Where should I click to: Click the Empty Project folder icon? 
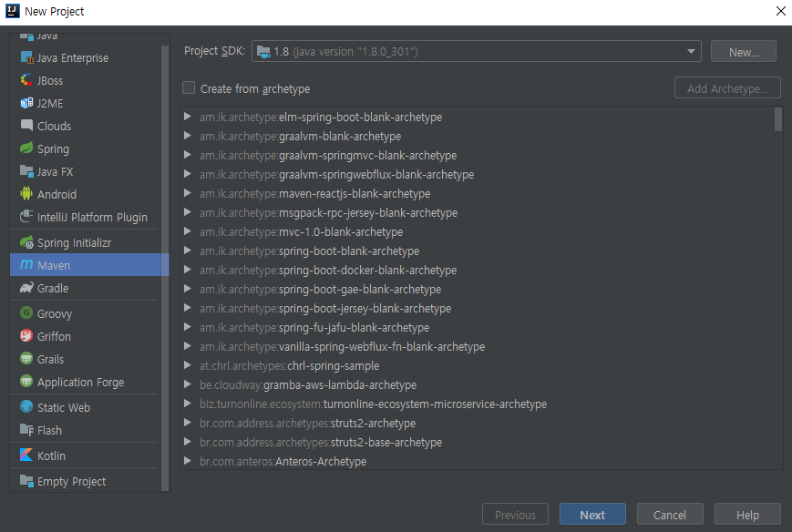point(26,480)
